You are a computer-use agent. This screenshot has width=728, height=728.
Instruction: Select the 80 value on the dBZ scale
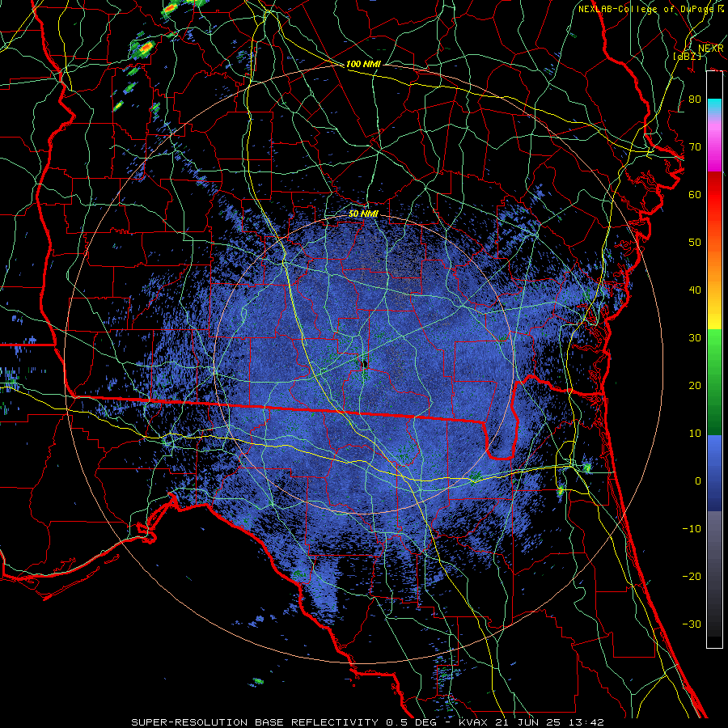pyautogui.click(x=695, y=99)
